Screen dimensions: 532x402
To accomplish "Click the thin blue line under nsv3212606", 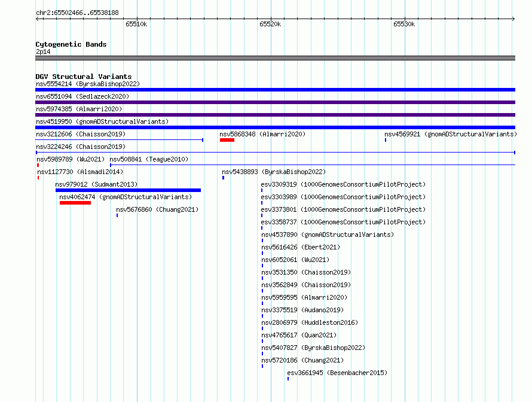I will [119, 140].
